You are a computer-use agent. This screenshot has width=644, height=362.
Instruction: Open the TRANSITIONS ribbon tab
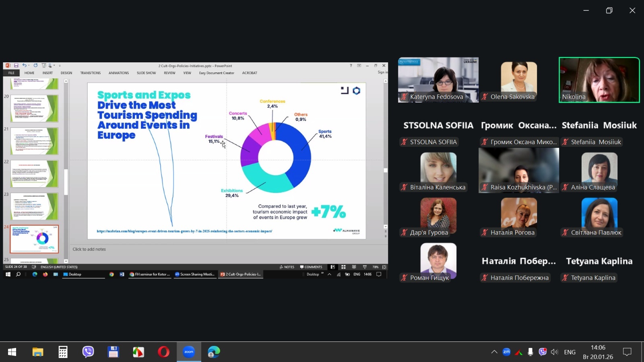click(90, 73)
